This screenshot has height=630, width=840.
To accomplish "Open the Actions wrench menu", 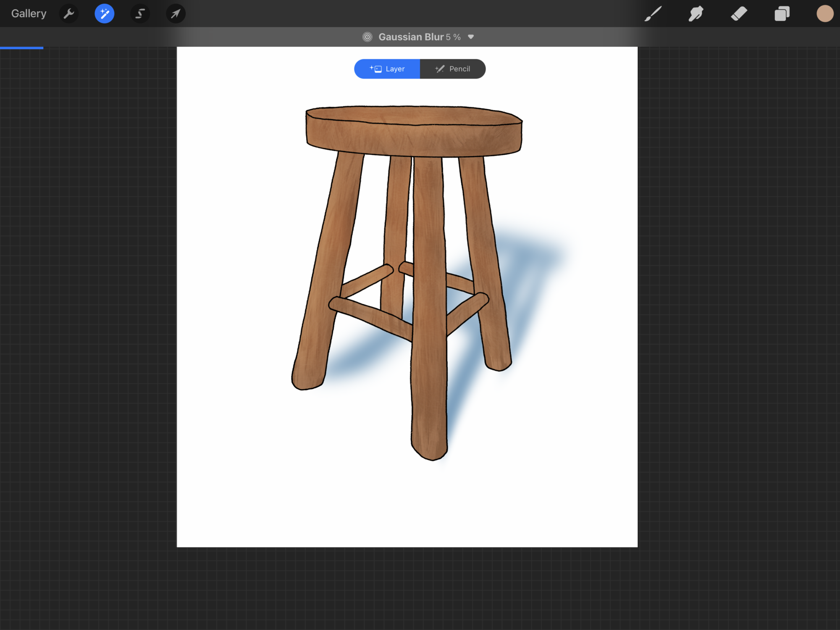I will [x=69, y=14].
